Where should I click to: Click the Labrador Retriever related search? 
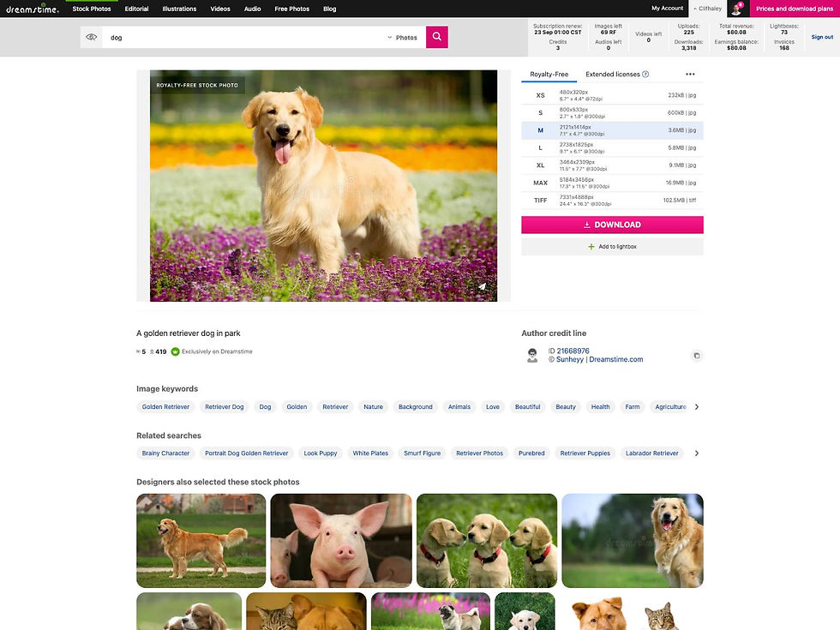click(x=651, y=453)
